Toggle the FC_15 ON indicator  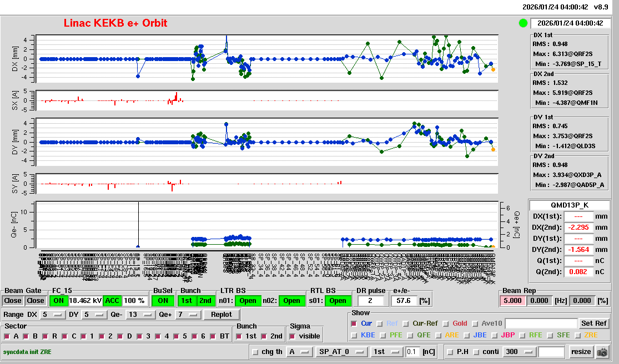point(58,301)
